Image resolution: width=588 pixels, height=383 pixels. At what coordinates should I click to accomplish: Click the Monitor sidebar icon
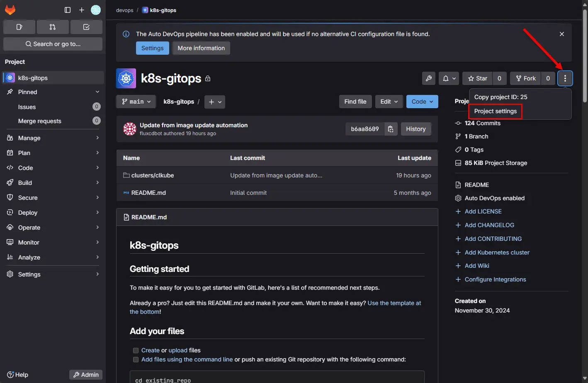tap(10, 242)
